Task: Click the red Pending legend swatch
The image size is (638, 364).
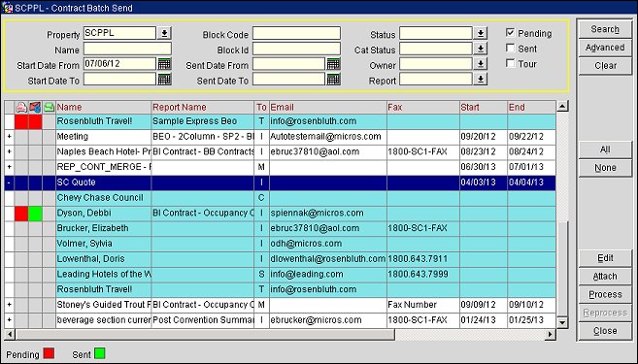Action: (49, 352)
